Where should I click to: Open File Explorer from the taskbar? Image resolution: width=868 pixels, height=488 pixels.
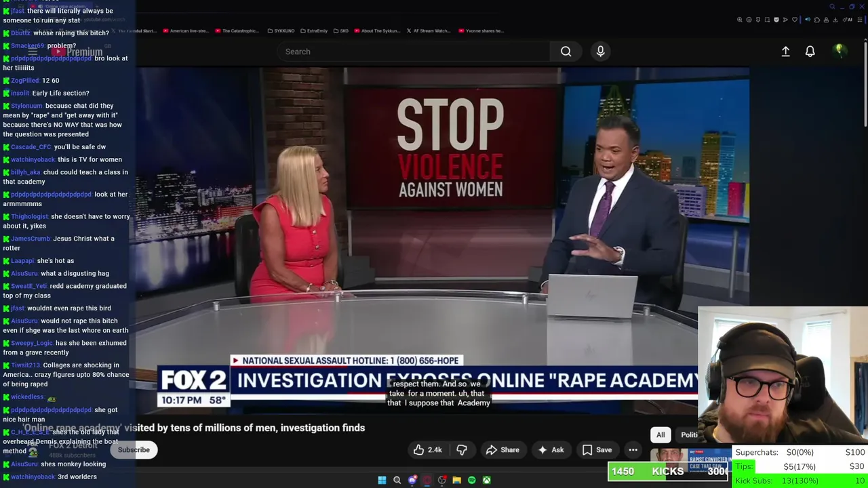click(x=456, y=480)
